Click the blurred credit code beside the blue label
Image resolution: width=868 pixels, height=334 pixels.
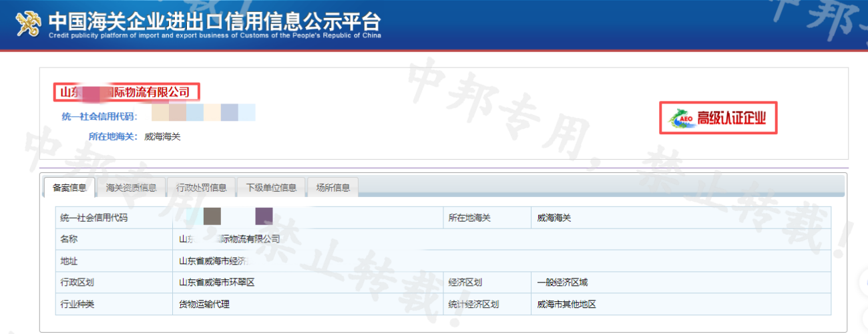pos(203,113)
